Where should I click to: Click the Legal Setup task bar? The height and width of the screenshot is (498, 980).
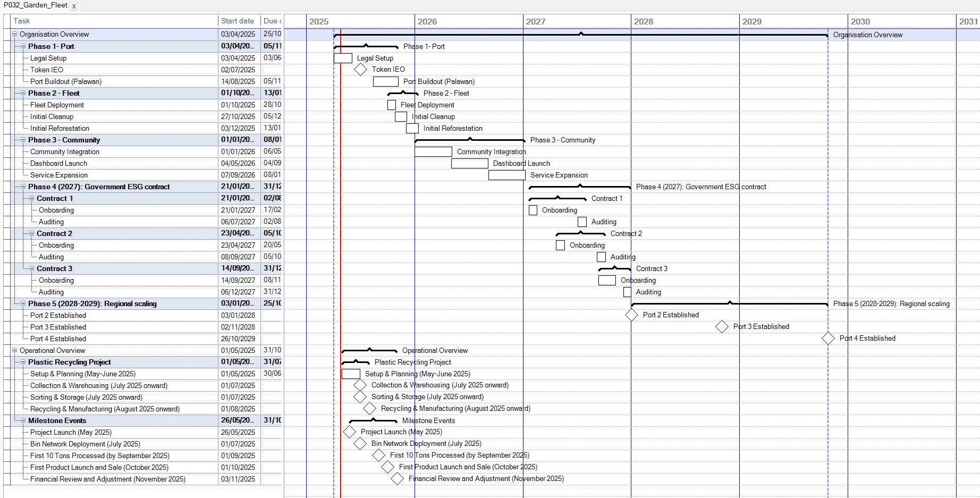coord(343,58)
